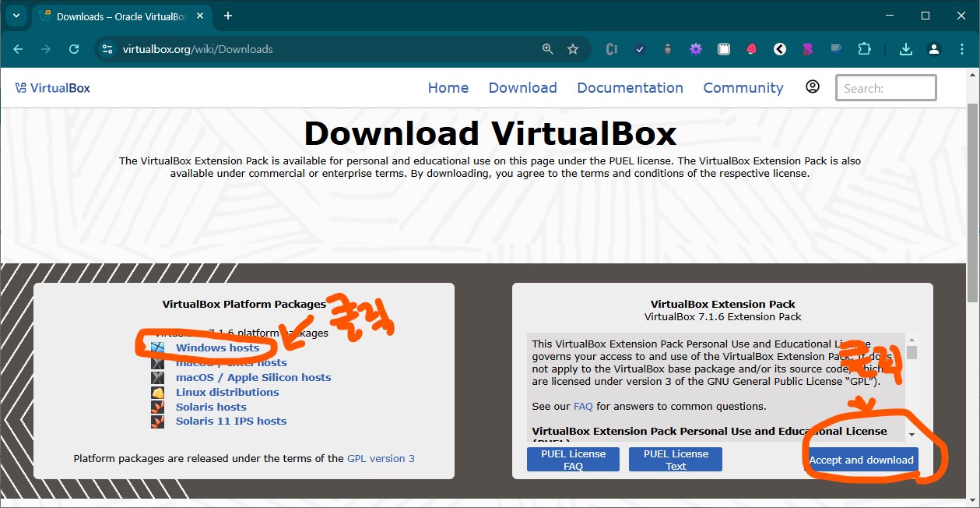Click the VirtualBox Extension Pack title
The height and width of the screenshot is (508, 980).
(x=723, y=304)
